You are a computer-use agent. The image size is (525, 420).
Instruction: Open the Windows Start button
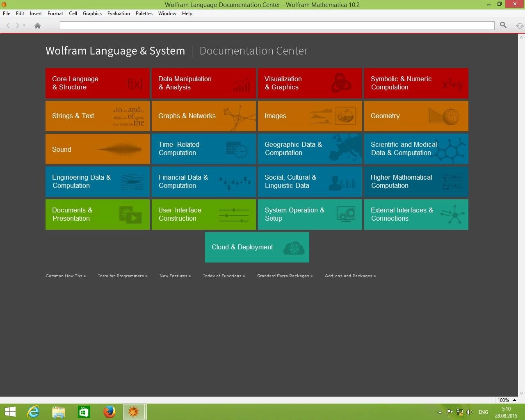[10, 412]
